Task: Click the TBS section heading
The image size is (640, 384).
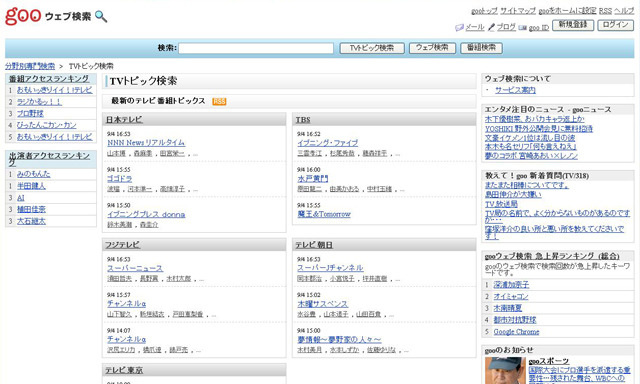Action: 303,120
